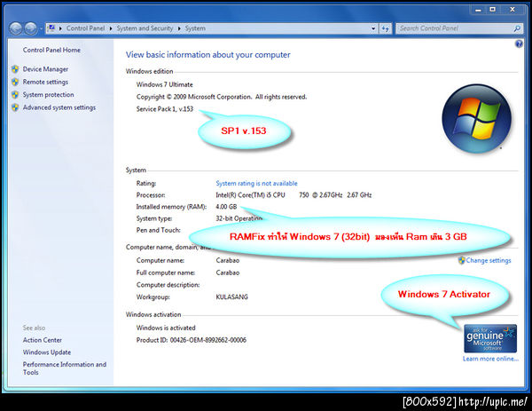Viewport: 532px width, 411px height.
Task: Click Product ID 00426-OEM-8992662-00006
Action: point(192,340)
